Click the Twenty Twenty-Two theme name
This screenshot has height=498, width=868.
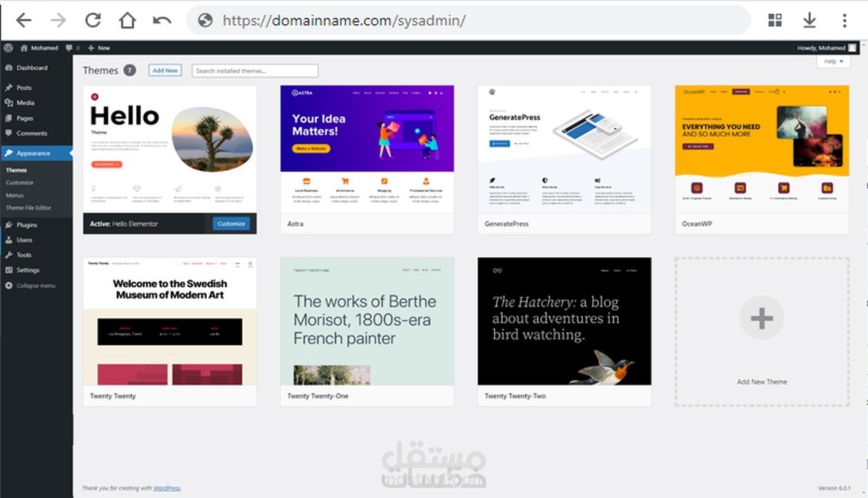(x=515, y=396)
